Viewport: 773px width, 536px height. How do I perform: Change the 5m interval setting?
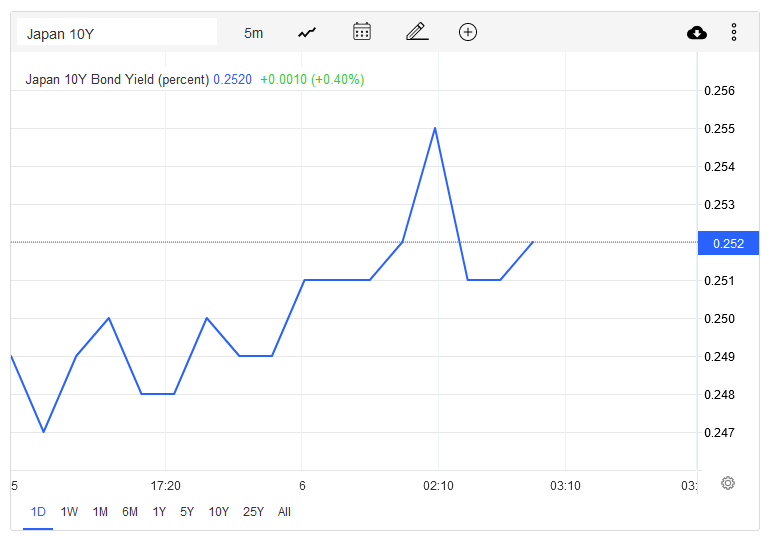(253, 33)
